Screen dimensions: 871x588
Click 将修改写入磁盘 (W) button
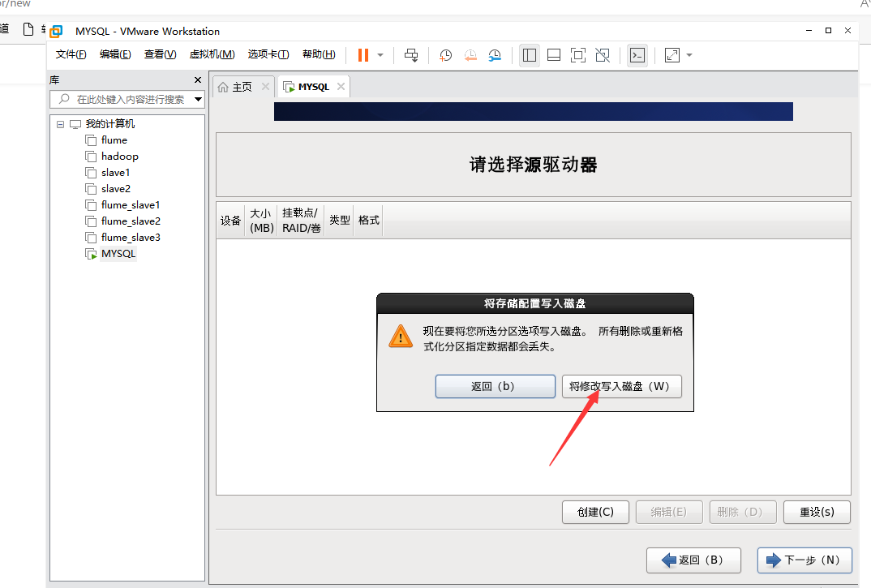[621, 386]
